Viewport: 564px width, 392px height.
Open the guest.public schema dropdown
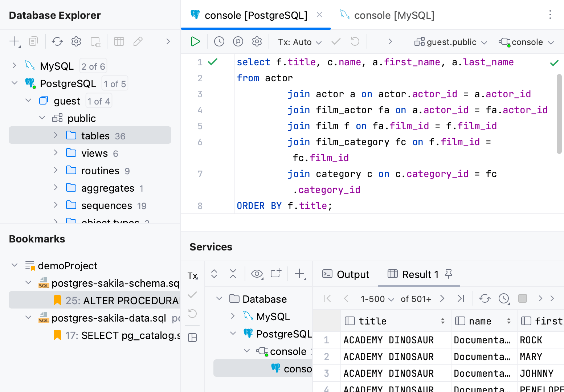[x=450, y=42]
